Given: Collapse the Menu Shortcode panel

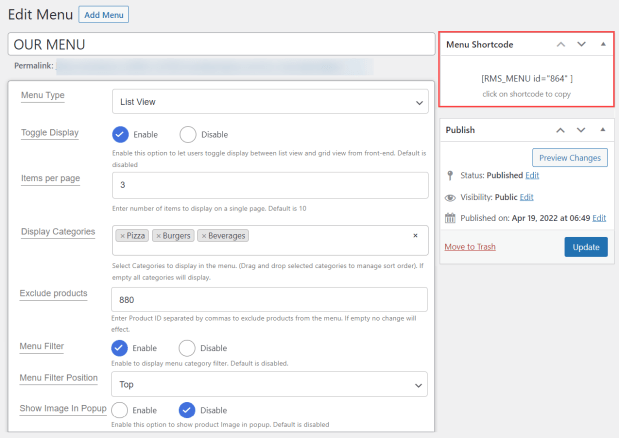Looking at the screenshot, I should tap(602, 45).
